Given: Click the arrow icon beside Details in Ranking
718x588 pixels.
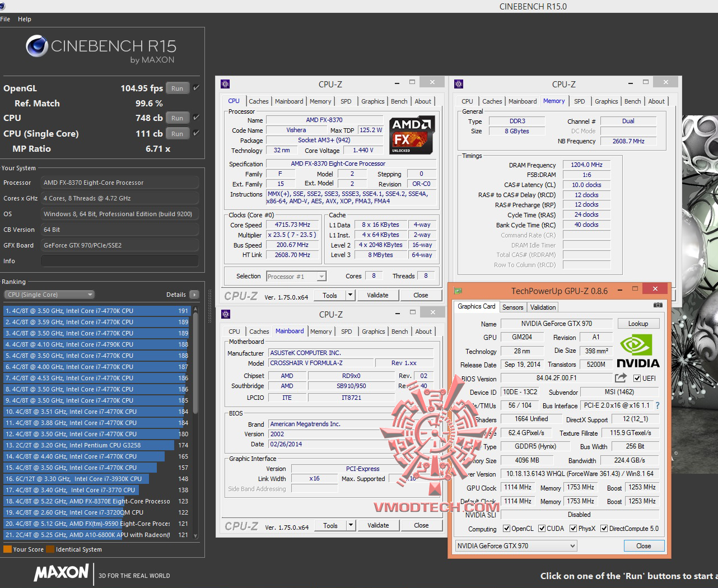Looking at the screenshot, I should [194, 295].
